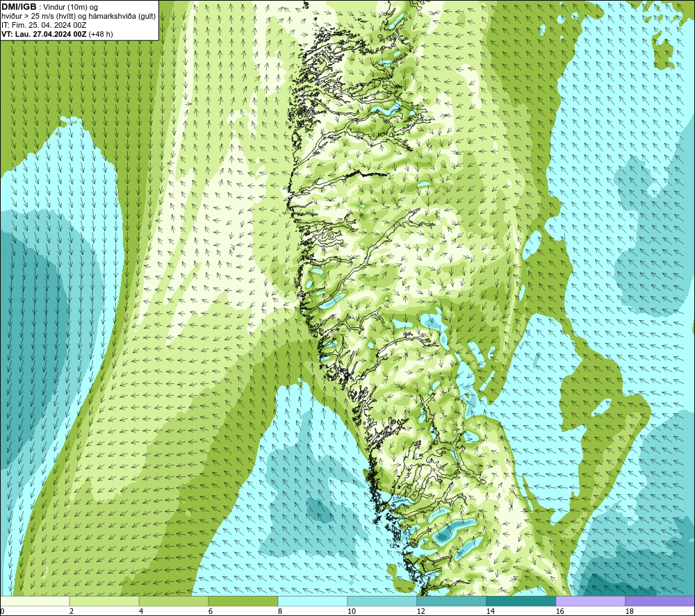Image resolution: width=695 pixels, height=616 pixels.
Task: Select the 16–18 m/s lavender swatch
Action: (x=590, y=601)
